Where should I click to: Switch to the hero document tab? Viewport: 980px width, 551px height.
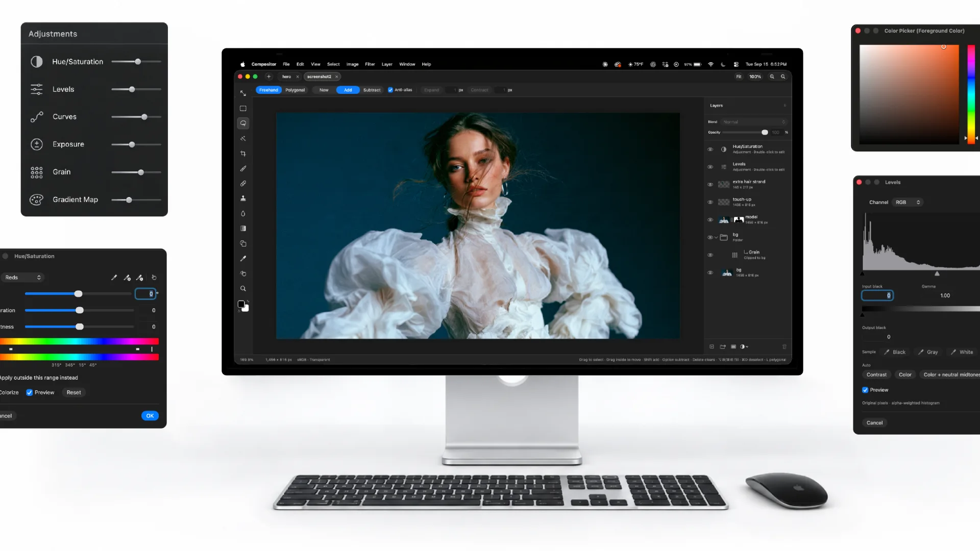287,77
